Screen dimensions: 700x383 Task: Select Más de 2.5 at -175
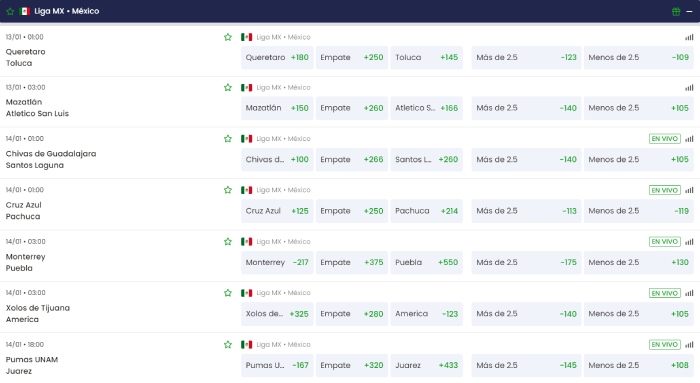click(526, 262)
